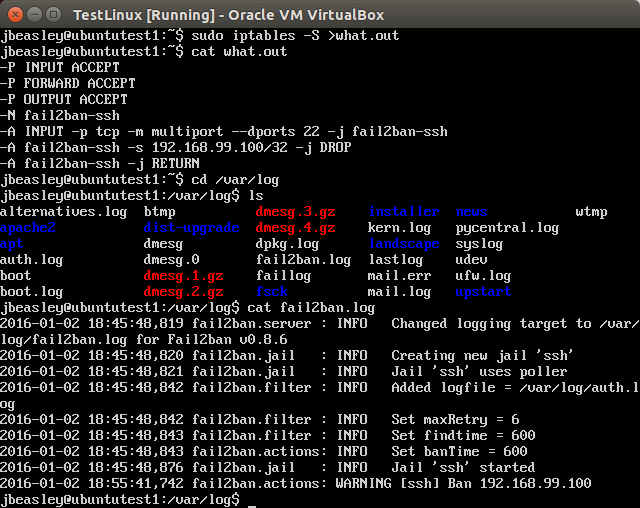Click the WARNING Ban 192.168.99.100 log entry

coord(296,484)
